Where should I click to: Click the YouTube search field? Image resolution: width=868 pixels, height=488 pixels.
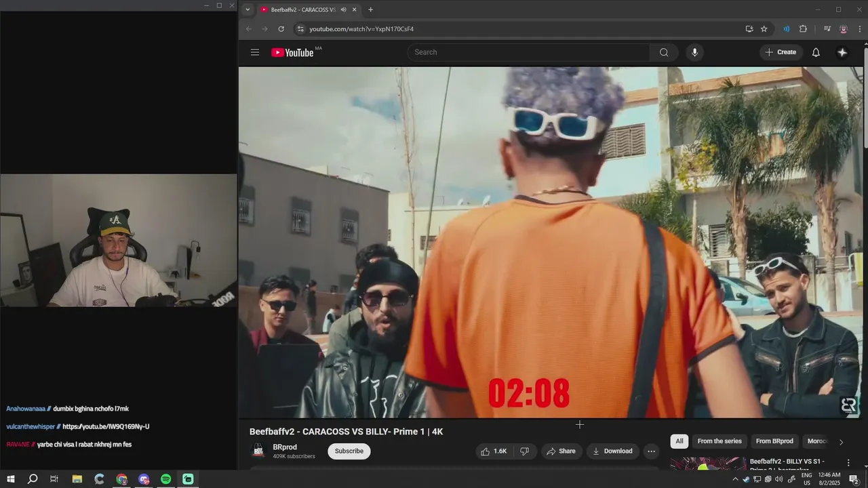point(529,52)
